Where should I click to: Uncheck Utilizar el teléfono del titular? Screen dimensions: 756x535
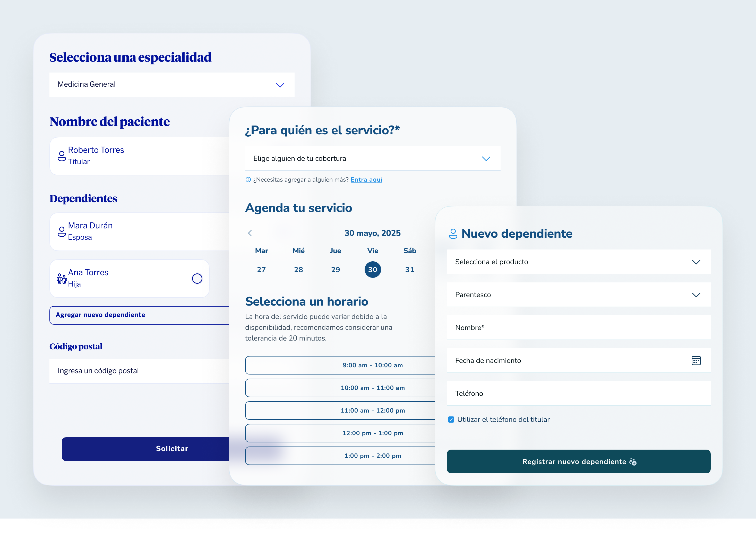[451, 419]
